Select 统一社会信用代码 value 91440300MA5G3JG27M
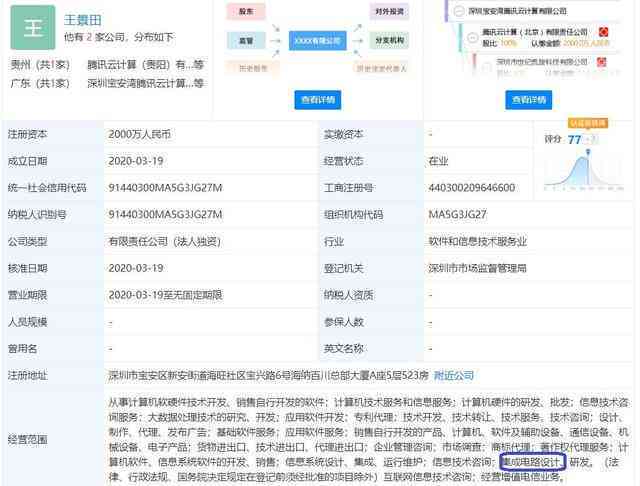 pyautogui.click(x=165, y=188)
